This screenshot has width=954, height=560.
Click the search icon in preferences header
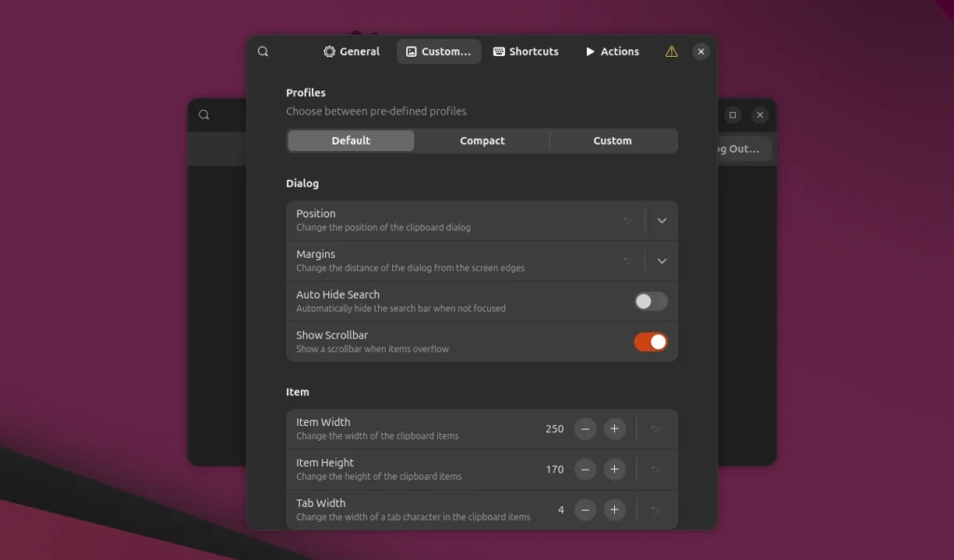click(263, 52)
